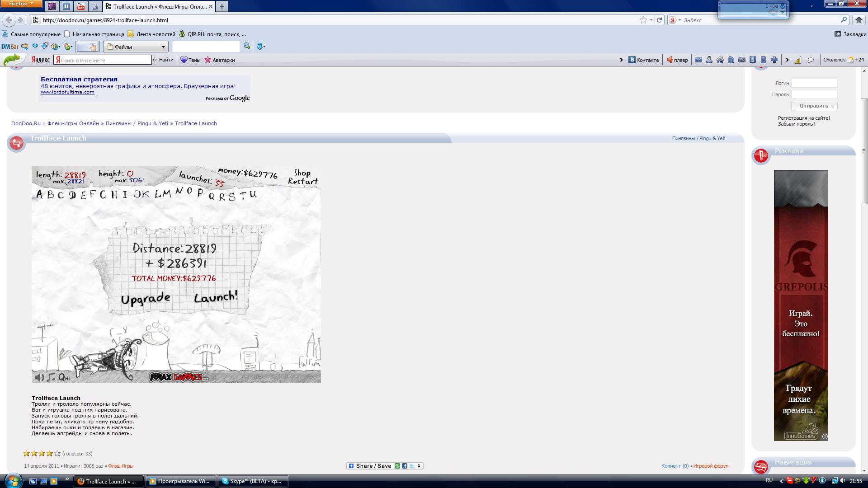
Task: Open Лента новостей bookmark feed
Action: coord(151,34)
